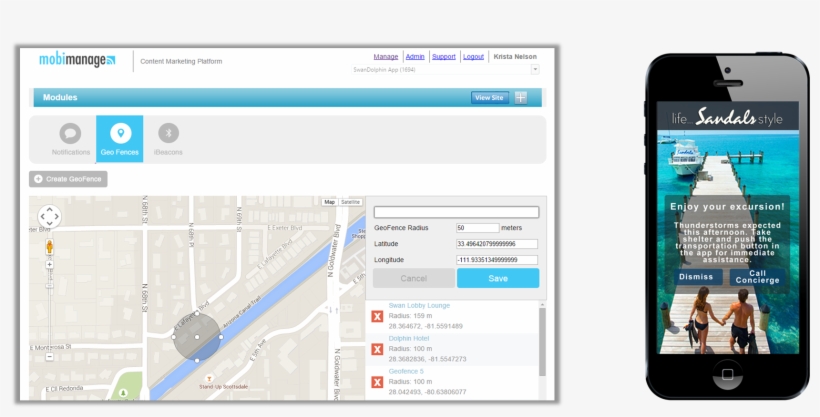Viewport: 820px width, 417px height.
Task: Cancel the geofence editing
Action: pos(414,278)
